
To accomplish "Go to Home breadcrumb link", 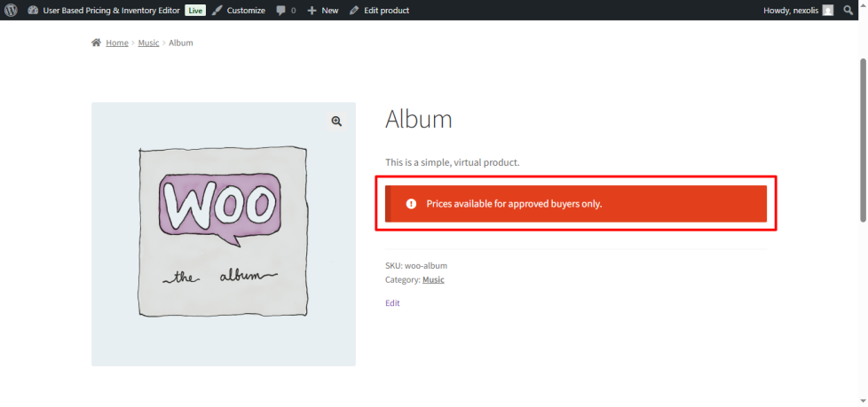I will click(117, 43).
